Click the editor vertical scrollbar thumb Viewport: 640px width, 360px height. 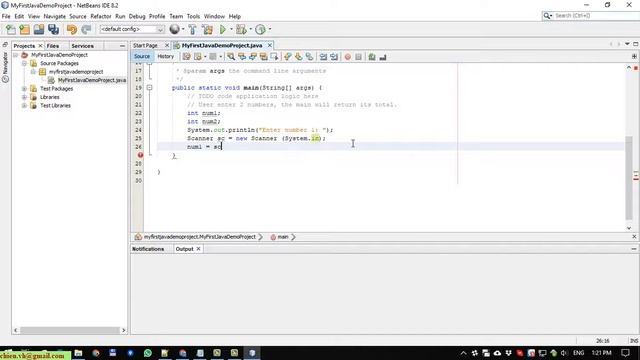[x=629, y=178]
